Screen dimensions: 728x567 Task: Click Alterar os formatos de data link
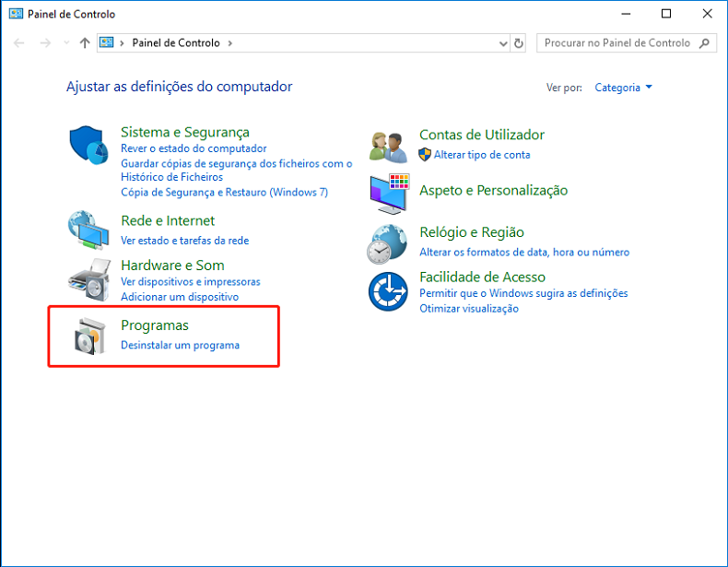(x=524, y=253)
